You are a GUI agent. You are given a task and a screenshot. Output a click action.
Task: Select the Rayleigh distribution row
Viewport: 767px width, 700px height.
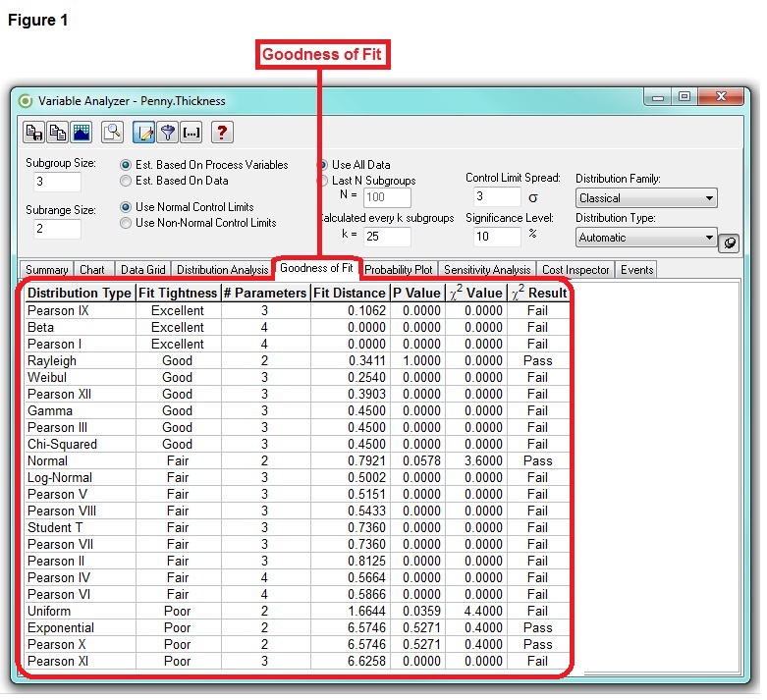tap(298, 361)
